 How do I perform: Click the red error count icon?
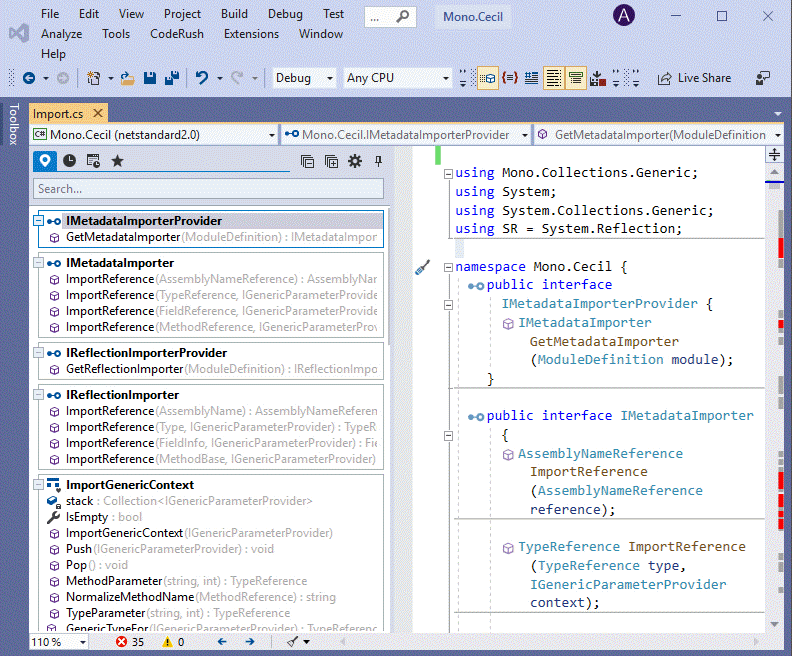tap(121, 642)
